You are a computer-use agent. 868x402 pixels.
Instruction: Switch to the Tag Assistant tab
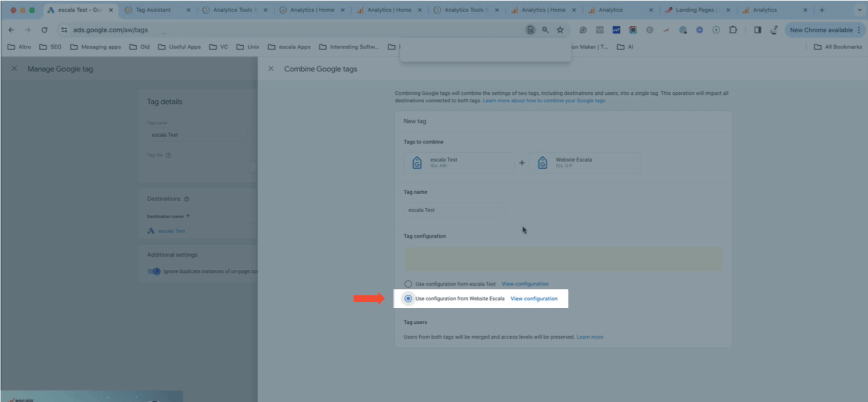point(153,10)
